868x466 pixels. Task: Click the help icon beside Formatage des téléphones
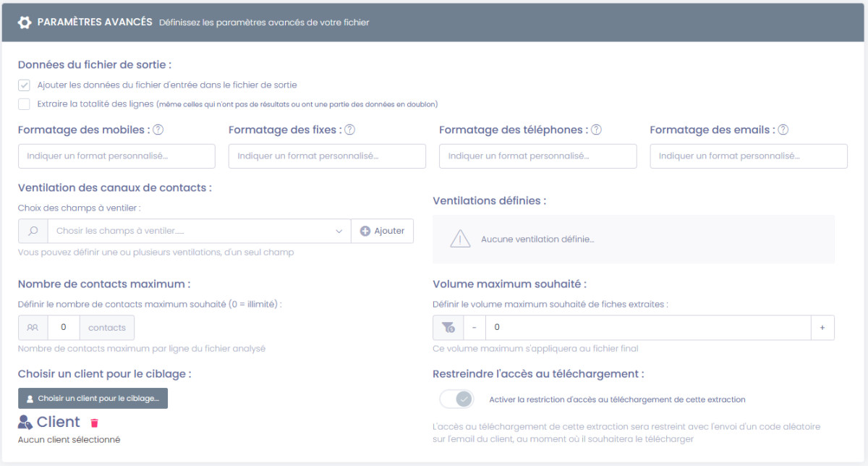tap(596, 130)
